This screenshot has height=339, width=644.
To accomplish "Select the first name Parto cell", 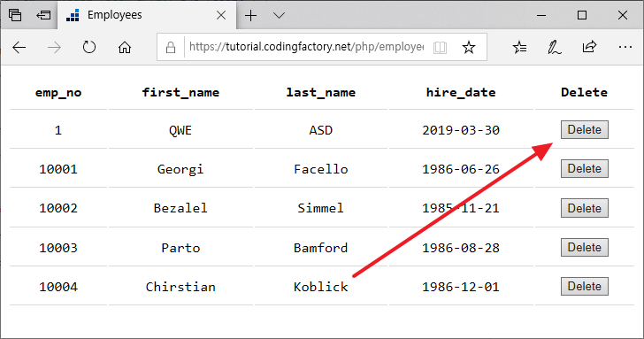I will point(180,248).
